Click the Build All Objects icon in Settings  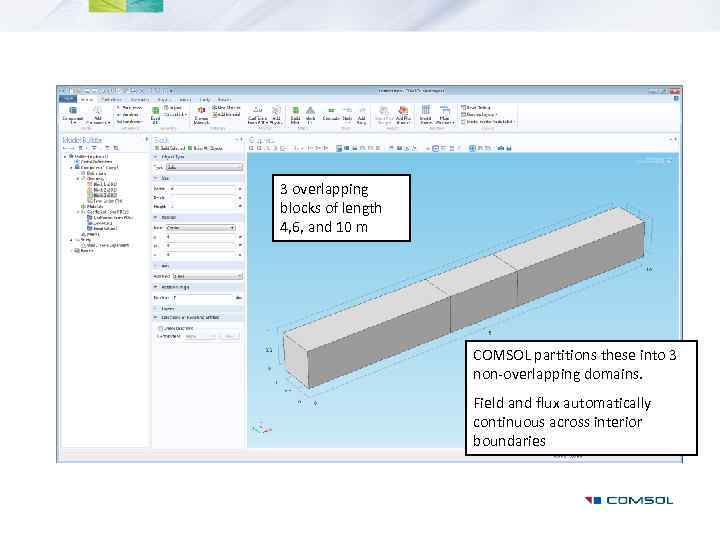tap(190, 148)
